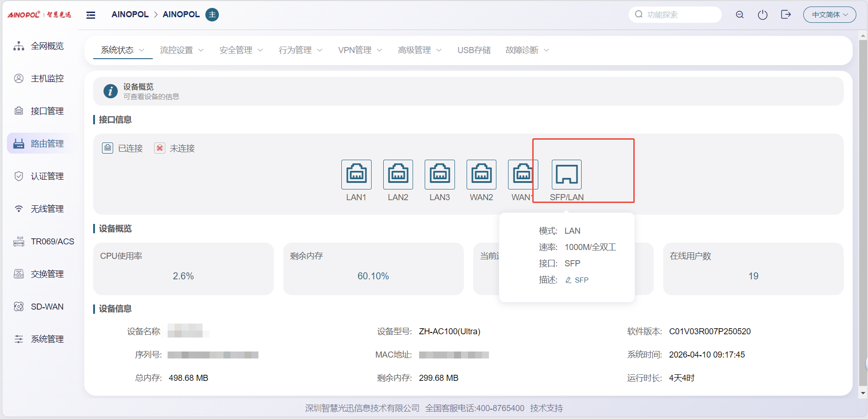Click the 技术支持 footer link
The image size is (868, 419).
tap(546, 408)
